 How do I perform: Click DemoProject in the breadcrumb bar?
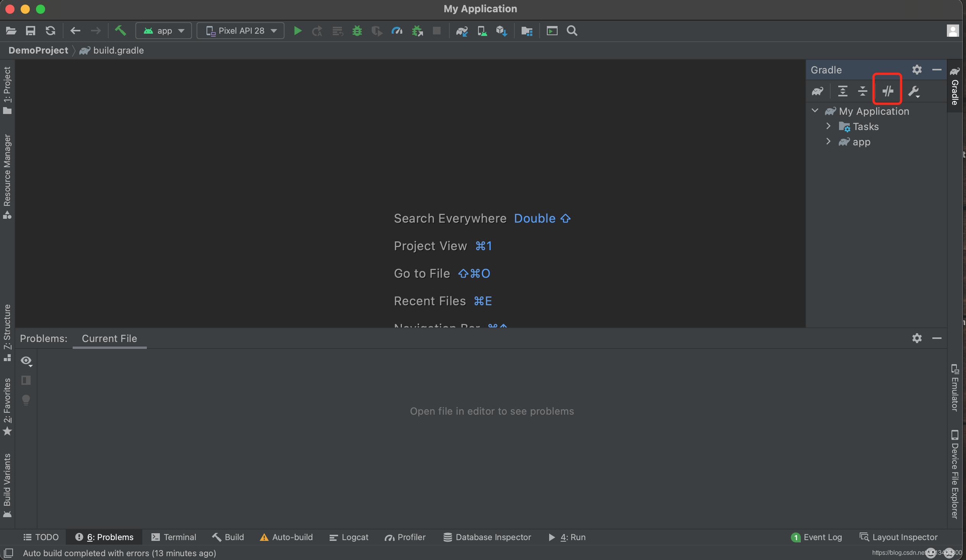tap(38, 50)
